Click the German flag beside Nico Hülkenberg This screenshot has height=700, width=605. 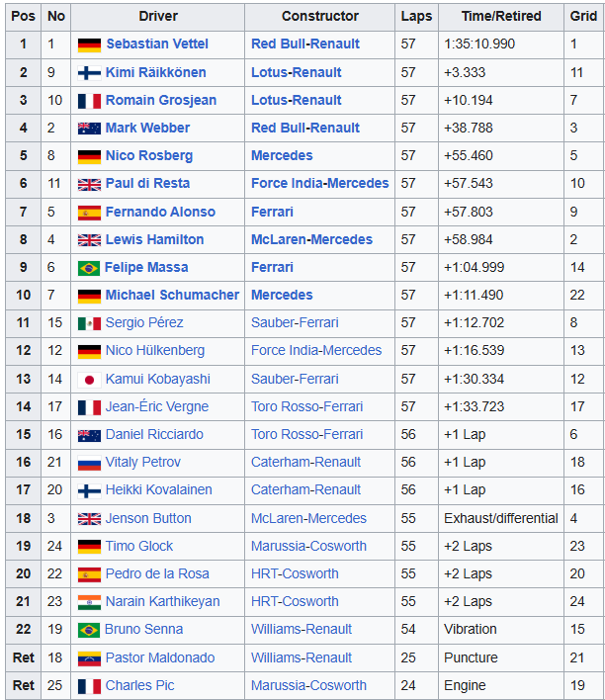pos(89,351)
